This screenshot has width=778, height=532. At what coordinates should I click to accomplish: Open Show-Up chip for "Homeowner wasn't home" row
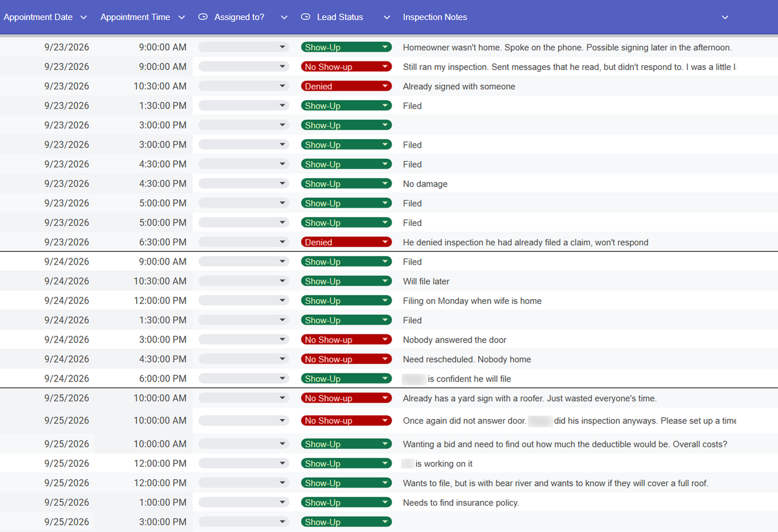[x=346, y=47]
